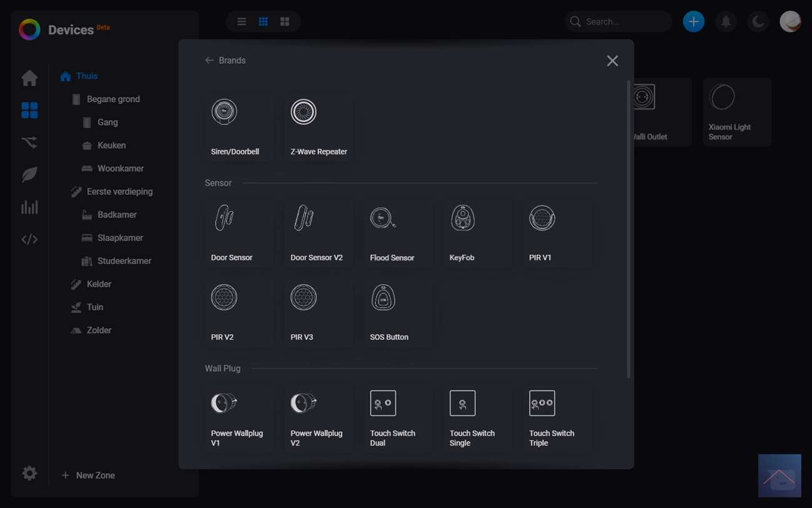Toggle dark mode moon icon
This screenshot has width=812, height=508.
[x=758, y=22]
